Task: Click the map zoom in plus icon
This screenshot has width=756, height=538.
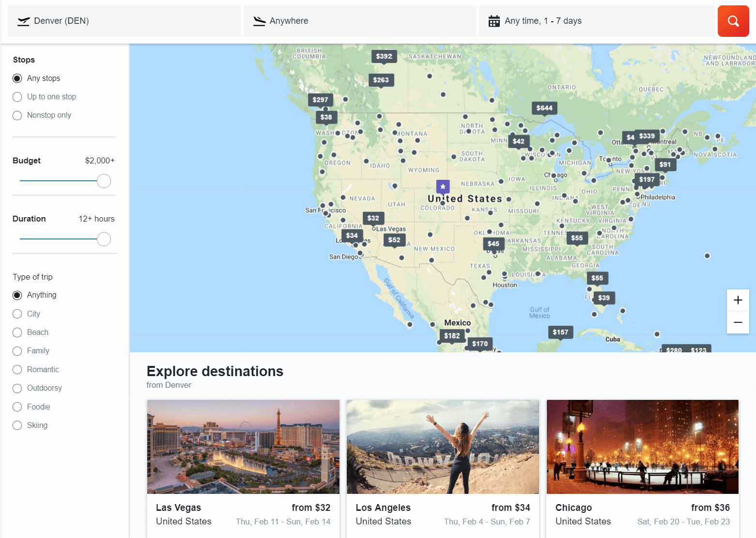Action: point(738,300)
